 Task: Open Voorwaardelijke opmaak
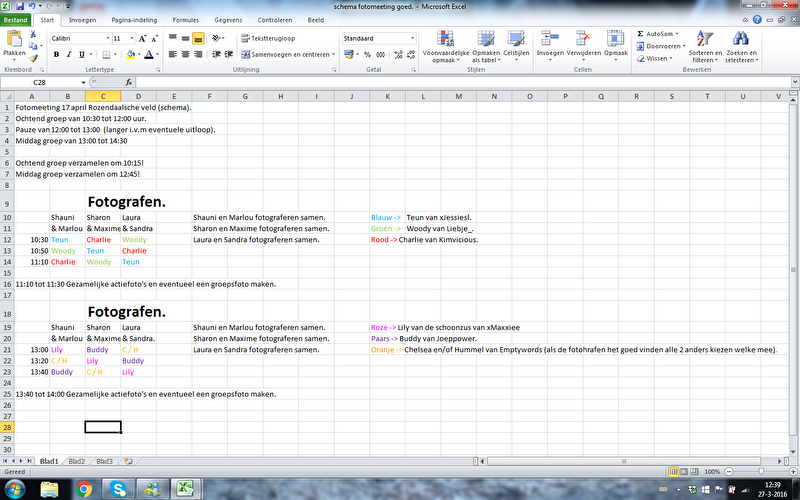click(x=446, y=46)
